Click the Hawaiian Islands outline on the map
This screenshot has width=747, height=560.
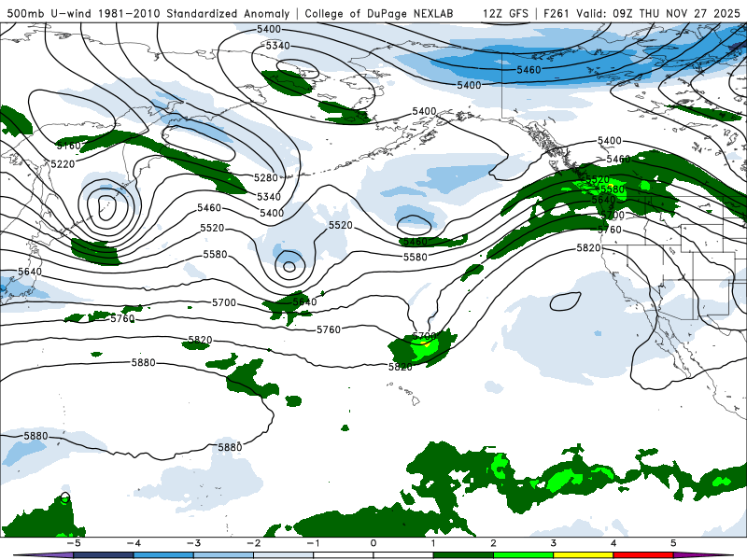(405, 392)
